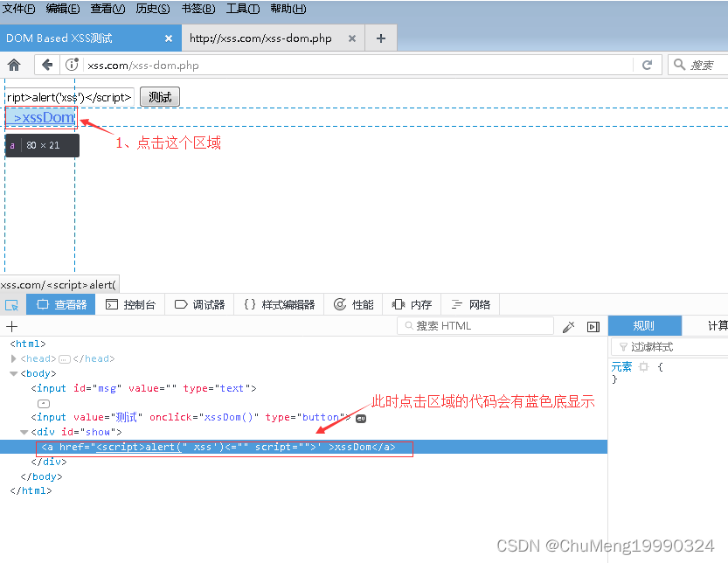This screenshot has height=563, width=728.
Task: Collapse the div id="show" node
Action: (x=24, y=432)
